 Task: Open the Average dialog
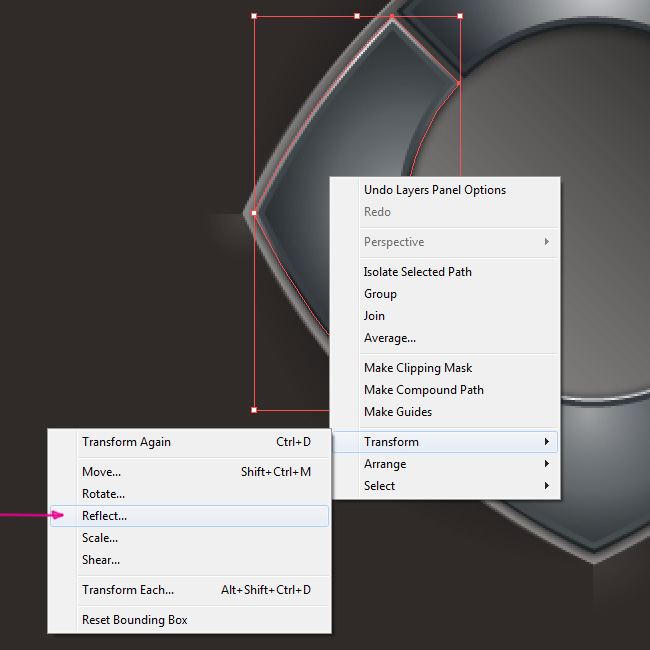[390, 338]
